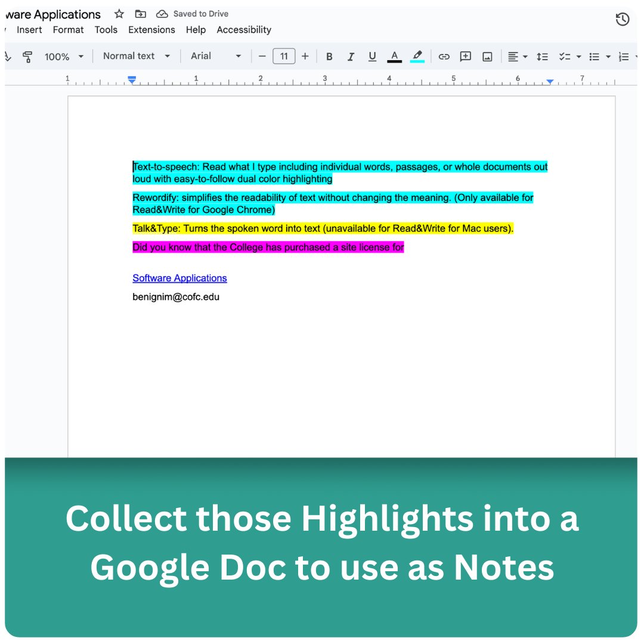The image size is (644, 644).
Task: Click the bulleted list icon
Action: tap(594, 57)
